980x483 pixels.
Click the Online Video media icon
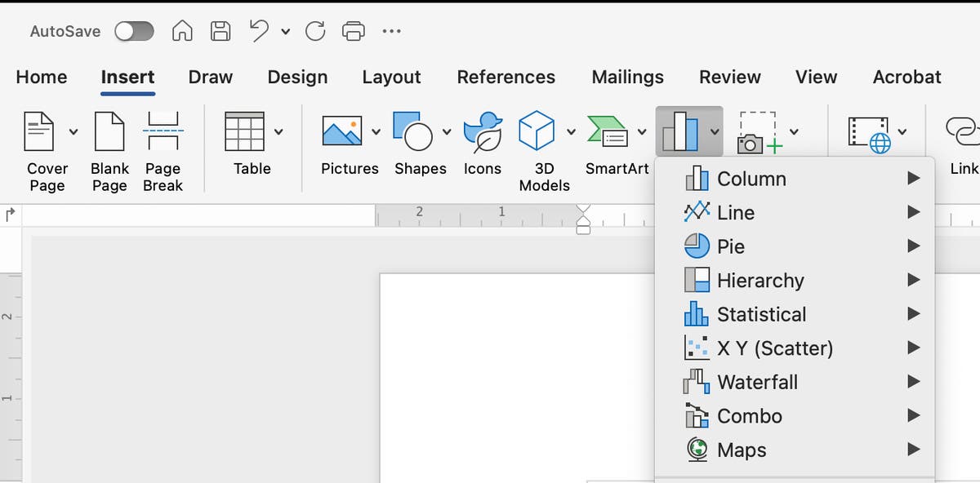(x=869, y=133)
